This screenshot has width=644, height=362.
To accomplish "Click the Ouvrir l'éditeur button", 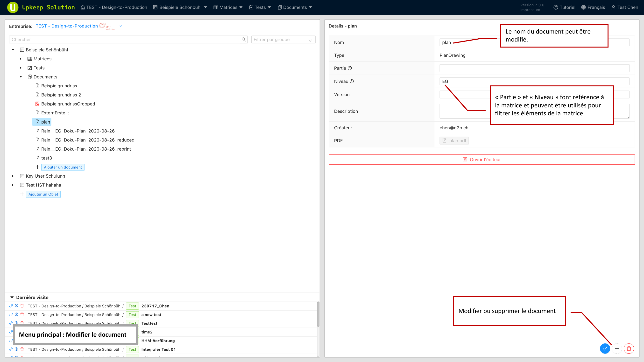I will coord(481,159).
